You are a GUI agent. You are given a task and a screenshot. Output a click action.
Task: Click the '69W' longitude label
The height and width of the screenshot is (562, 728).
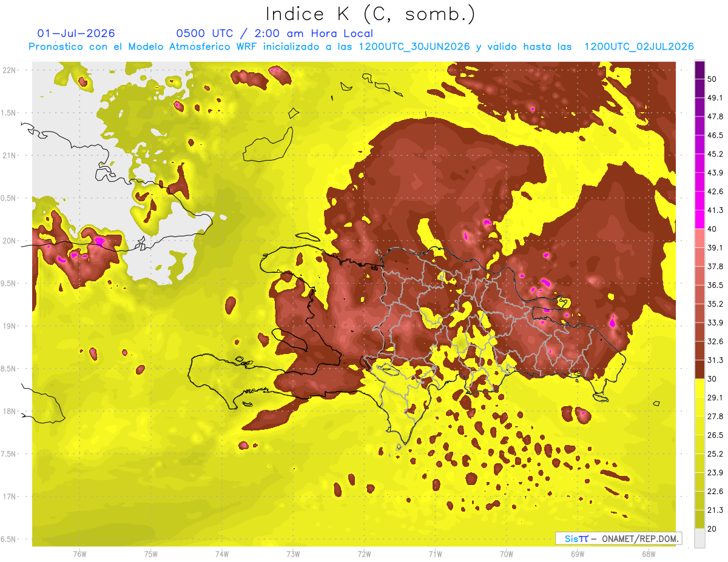pyautogui.click(x=578, y=554)
